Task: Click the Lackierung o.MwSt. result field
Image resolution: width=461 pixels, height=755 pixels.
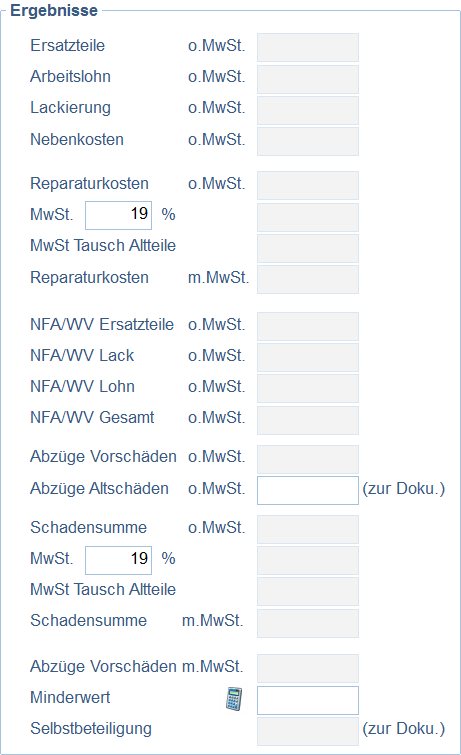Action: 308,110
